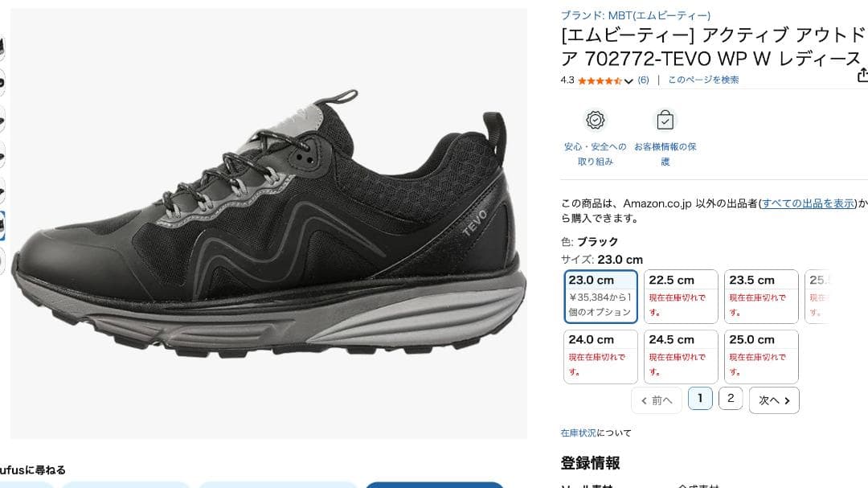The width and height of the screenshot is (868, 488).
Task: Click the shopping bag icon above お客様情報の保護
Action: coord(665,120)
